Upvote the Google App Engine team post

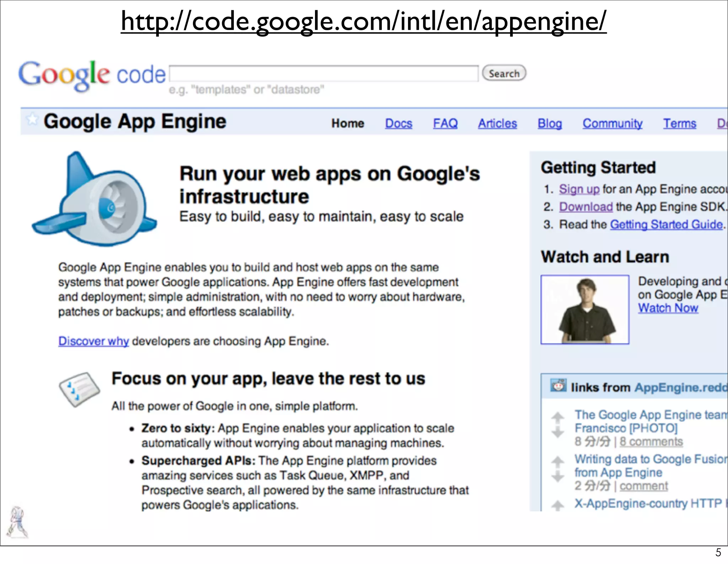click(558, 417)
